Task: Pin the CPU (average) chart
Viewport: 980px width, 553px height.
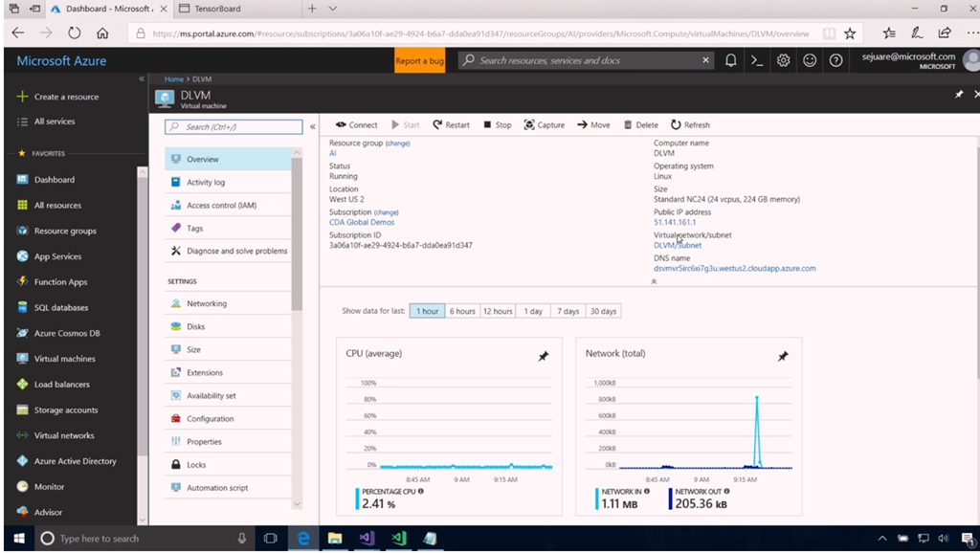Action: 543,356
